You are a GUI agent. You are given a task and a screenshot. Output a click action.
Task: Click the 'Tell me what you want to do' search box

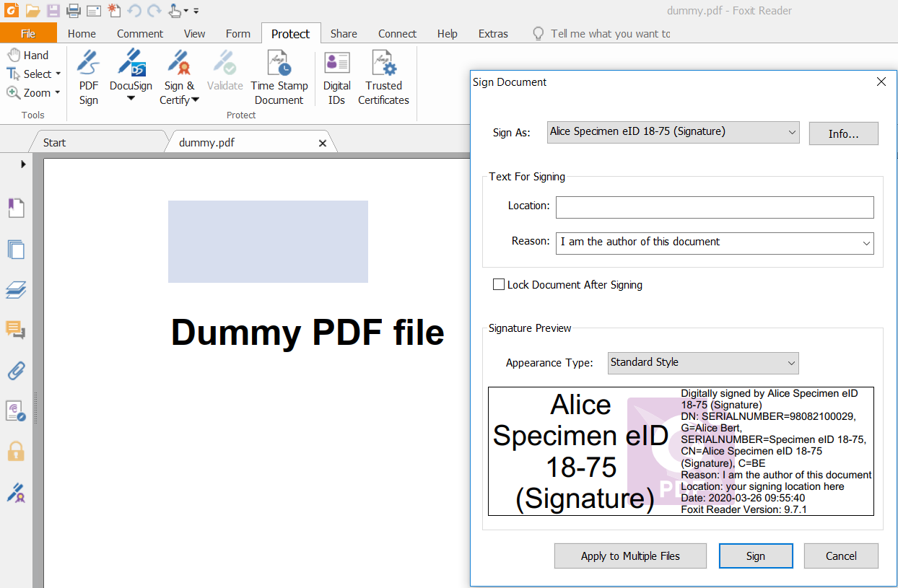(601, 33)
